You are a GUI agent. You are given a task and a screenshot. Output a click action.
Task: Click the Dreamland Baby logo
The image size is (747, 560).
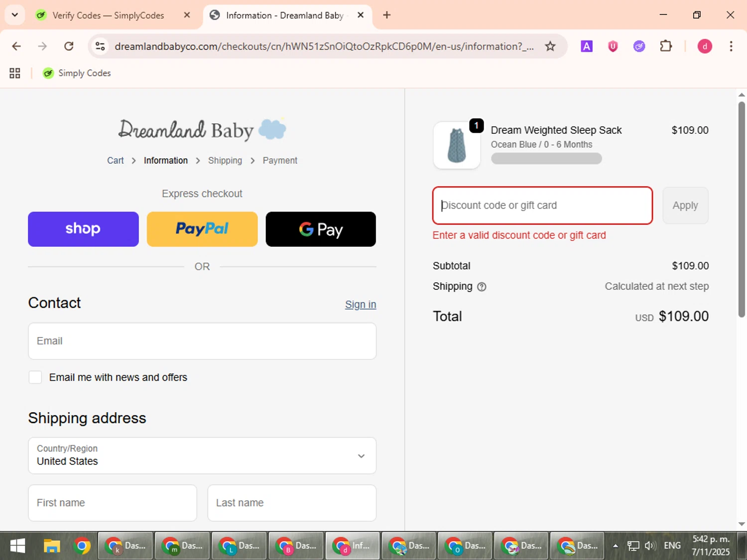[x=202, y=129]
